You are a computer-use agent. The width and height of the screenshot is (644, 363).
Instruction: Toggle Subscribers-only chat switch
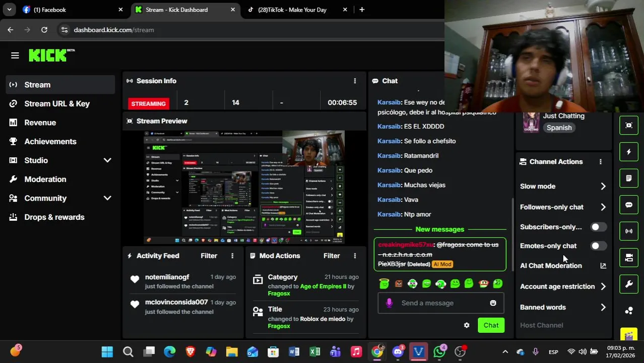click(598, 227)
